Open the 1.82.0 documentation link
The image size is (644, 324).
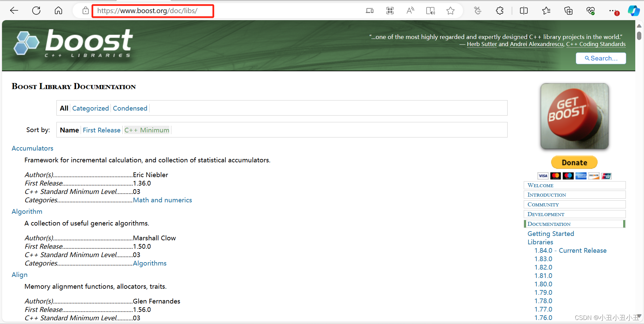[x=543, y=267]
